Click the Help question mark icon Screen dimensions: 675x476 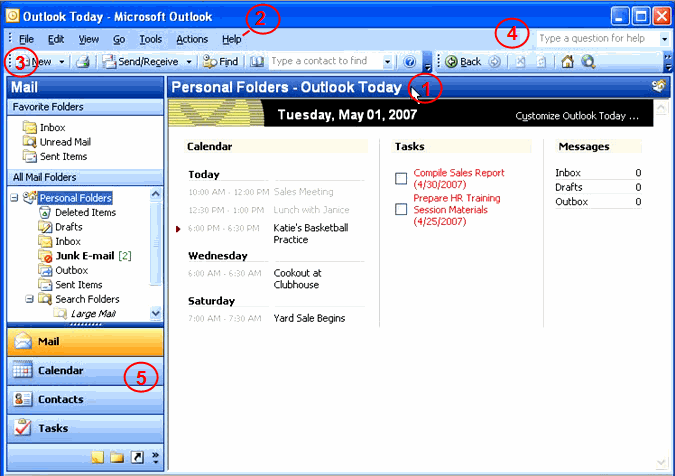[409, 62]
